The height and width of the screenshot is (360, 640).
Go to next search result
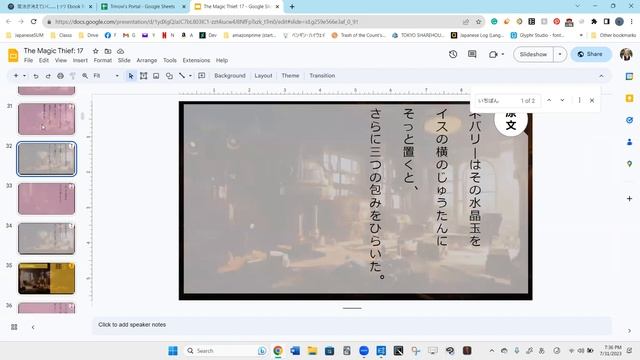point(562,100)
